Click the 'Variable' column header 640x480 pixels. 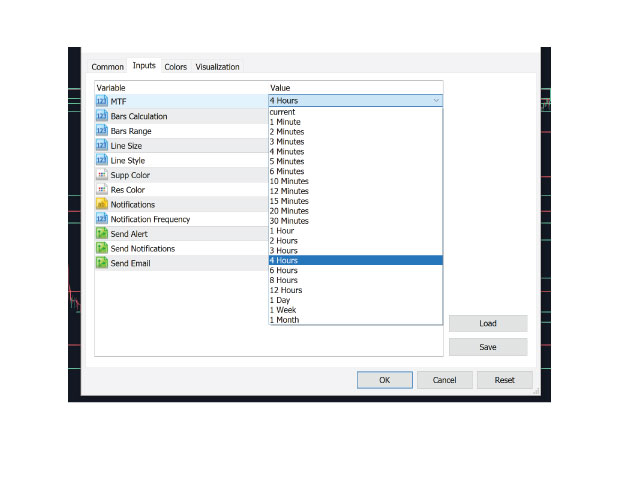click(x=111, y=88)
